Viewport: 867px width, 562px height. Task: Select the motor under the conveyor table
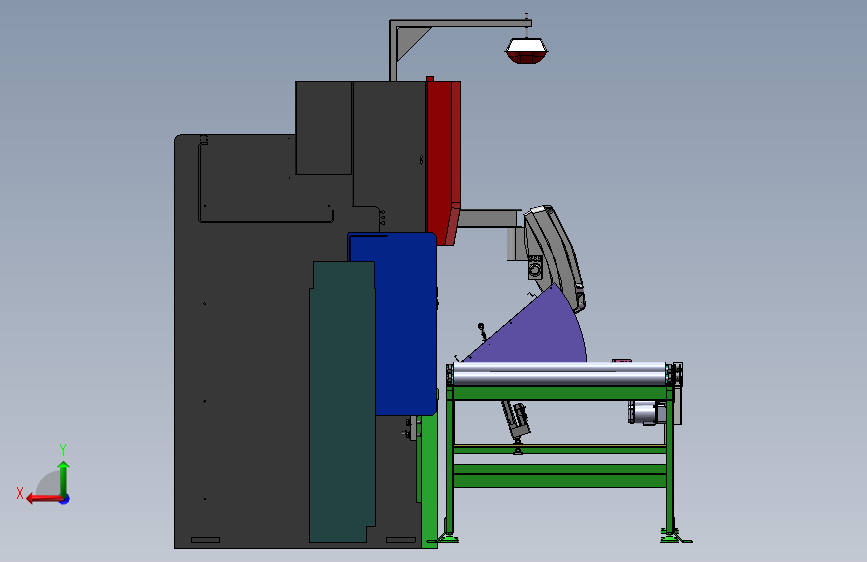[645, 413]
